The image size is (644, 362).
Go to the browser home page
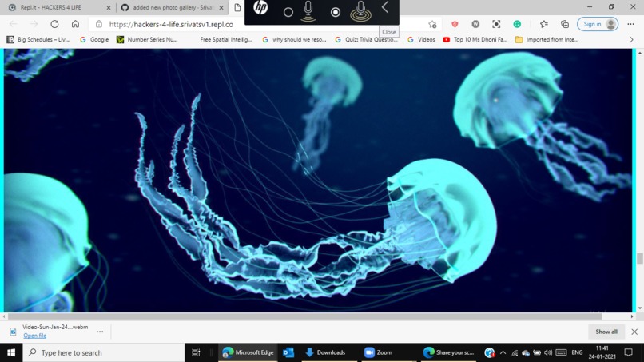(75, 24)
